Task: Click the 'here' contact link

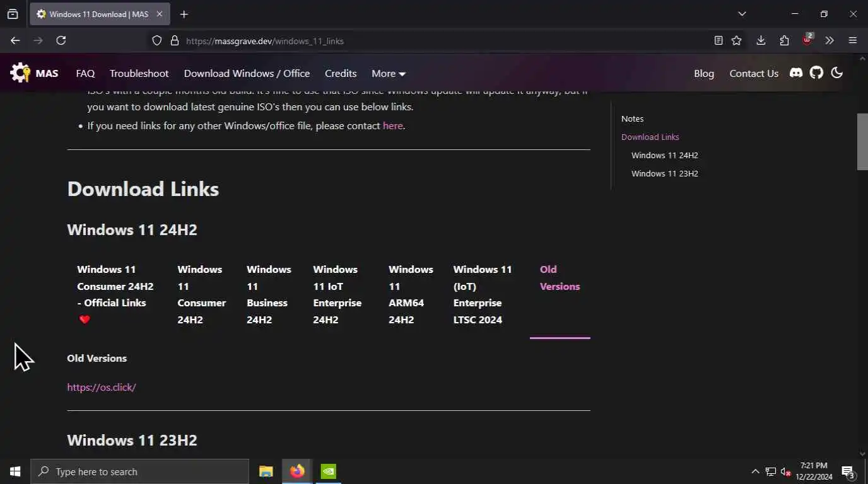Action: pyautogui.click(x=392, y=125)
